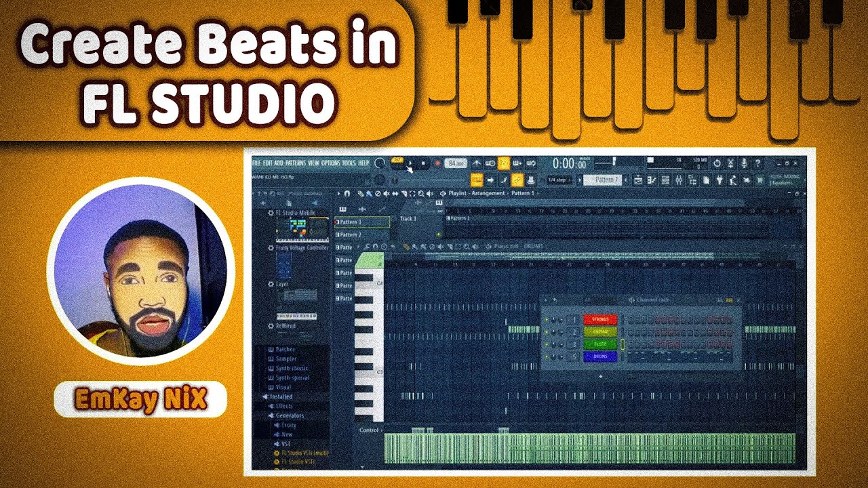Click the transport Play button
This screenshot has height=488, width=868.
pos(410,163)
